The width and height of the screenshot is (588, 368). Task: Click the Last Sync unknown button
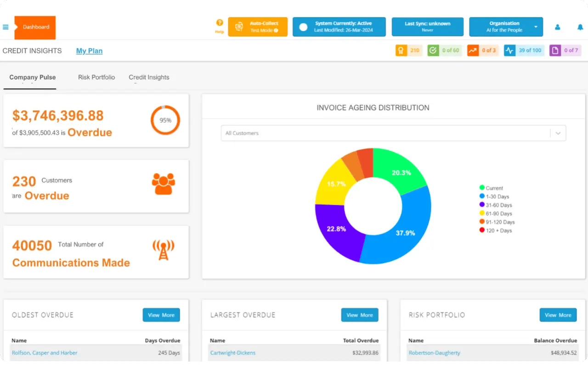[428, 27]
